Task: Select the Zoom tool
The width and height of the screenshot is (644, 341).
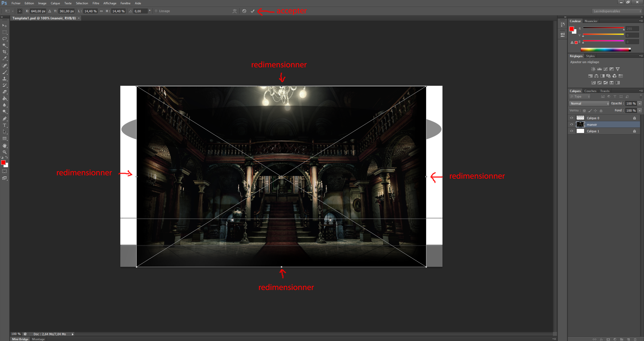Action: (5, 152)
